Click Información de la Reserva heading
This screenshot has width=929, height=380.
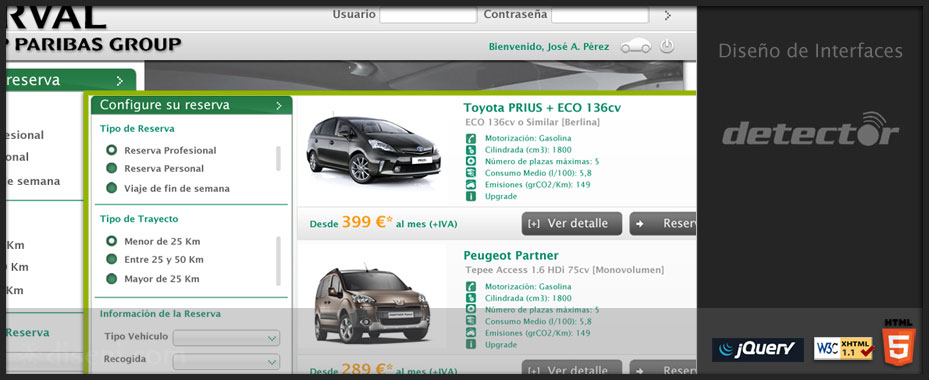pos(160,314)
